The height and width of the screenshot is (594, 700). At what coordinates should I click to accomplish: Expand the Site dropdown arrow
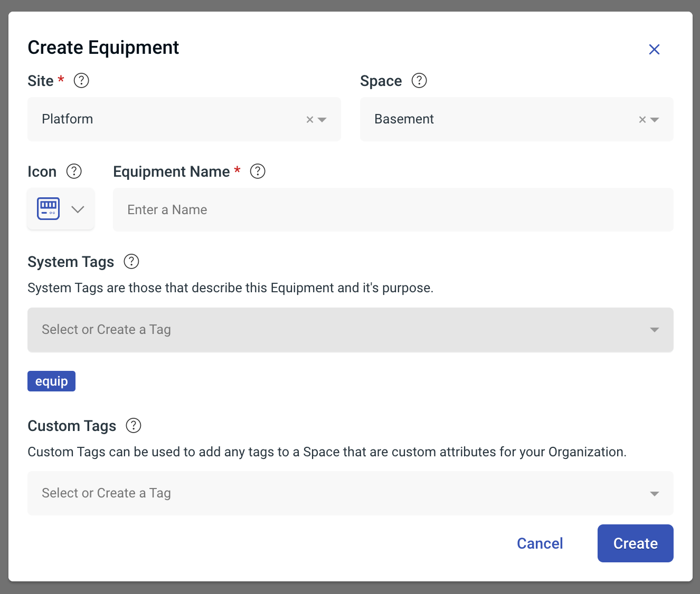coord(322,120)
